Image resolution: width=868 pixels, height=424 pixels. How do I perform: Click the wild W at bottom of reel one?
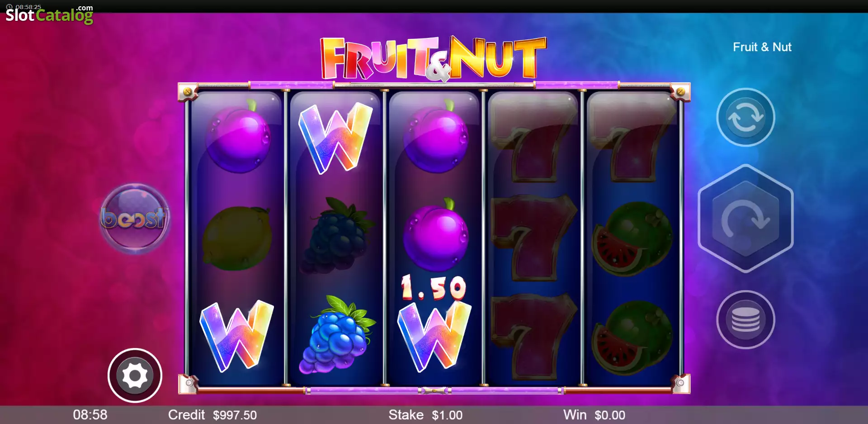click(237, 336)
